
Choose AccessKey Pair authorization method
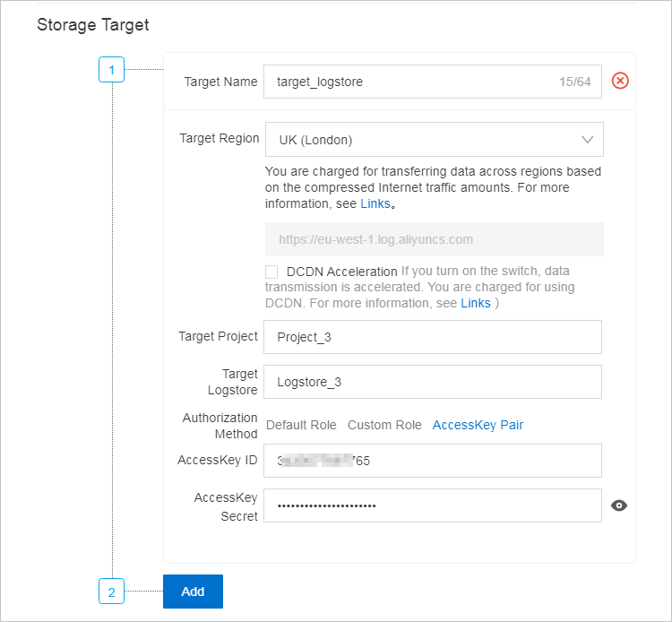(x=478, y=425)
